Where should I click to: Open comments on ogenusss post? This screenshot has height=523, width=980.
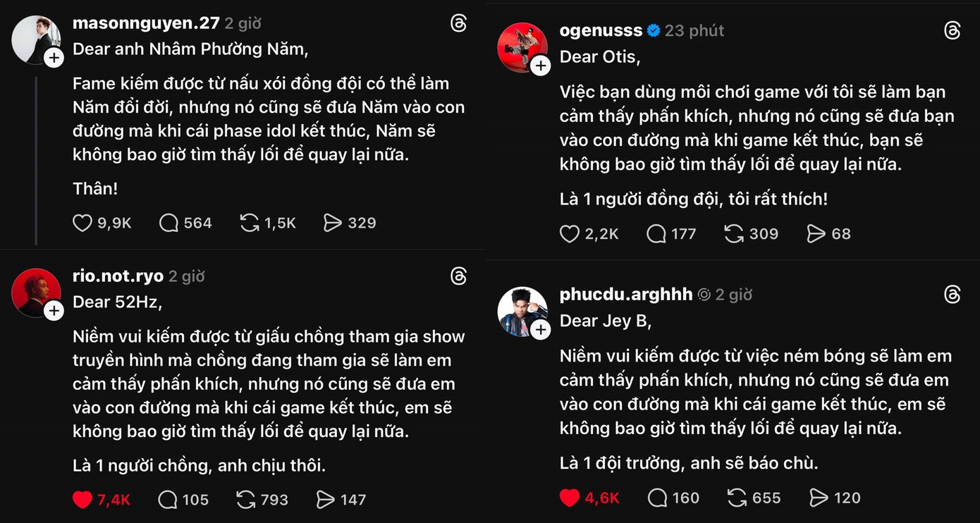(656, 234)
